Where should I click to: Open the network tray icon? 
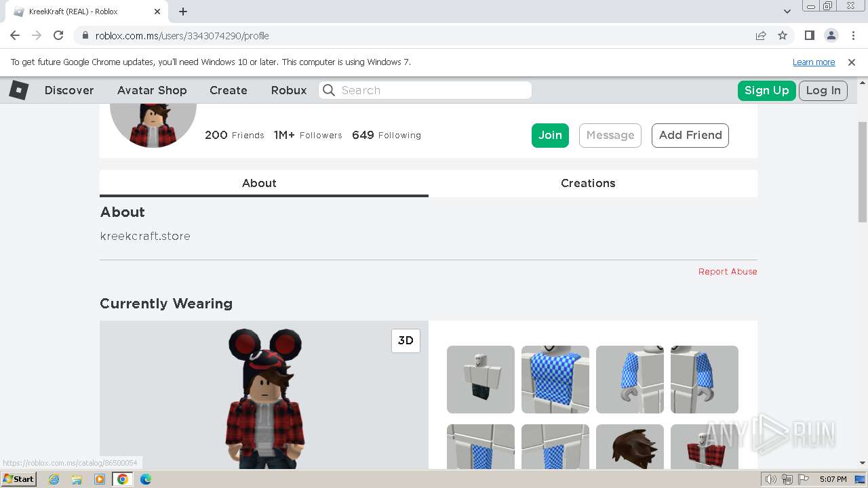pos(787,479)
